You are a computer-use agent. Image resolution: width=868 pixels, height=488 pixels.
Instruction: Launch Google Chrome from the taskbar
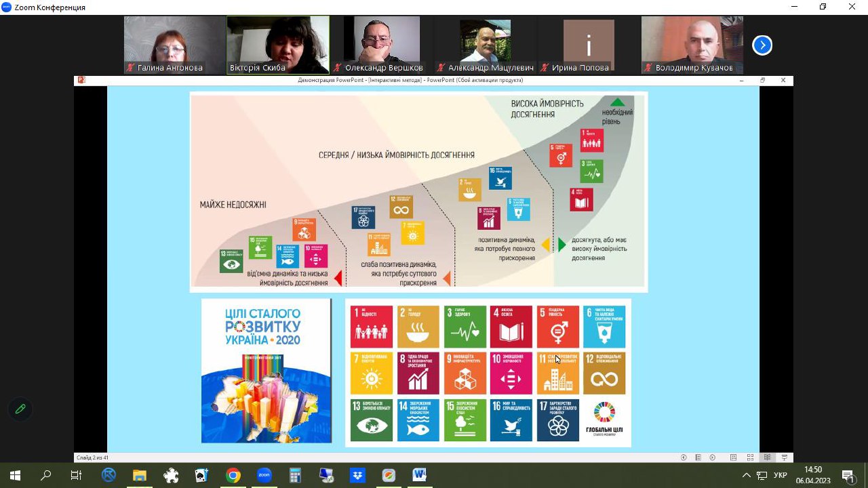(233, 475)
